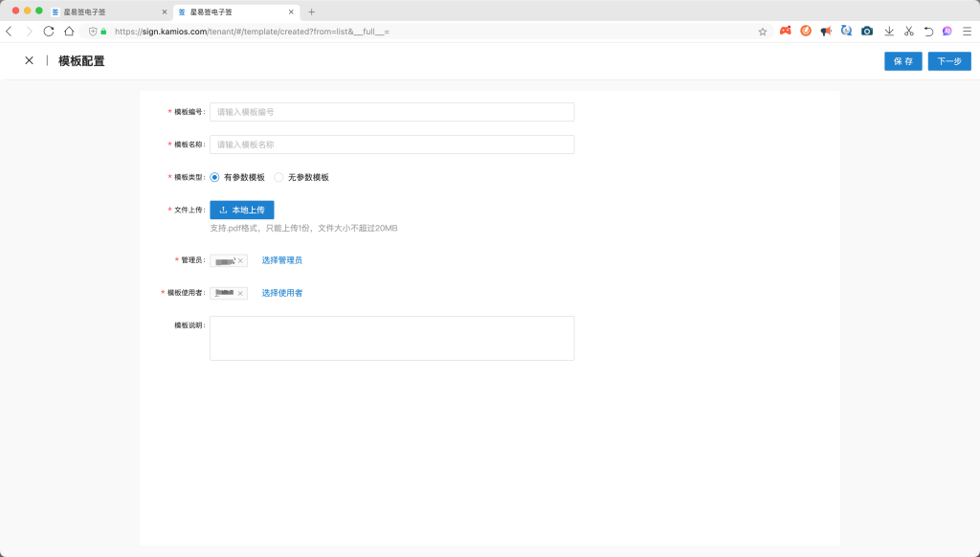This screenshot has height=557, width=980.
Task: Open the 选择使用者 link
Action: click(282, 293)
